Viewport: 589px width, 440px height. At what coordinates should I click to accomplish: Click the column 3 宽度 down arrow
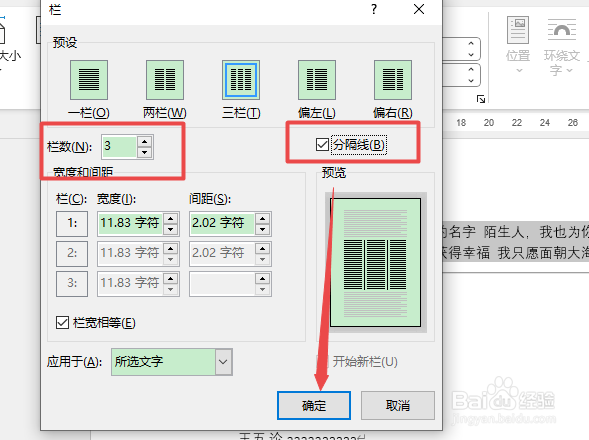[171, 289]
